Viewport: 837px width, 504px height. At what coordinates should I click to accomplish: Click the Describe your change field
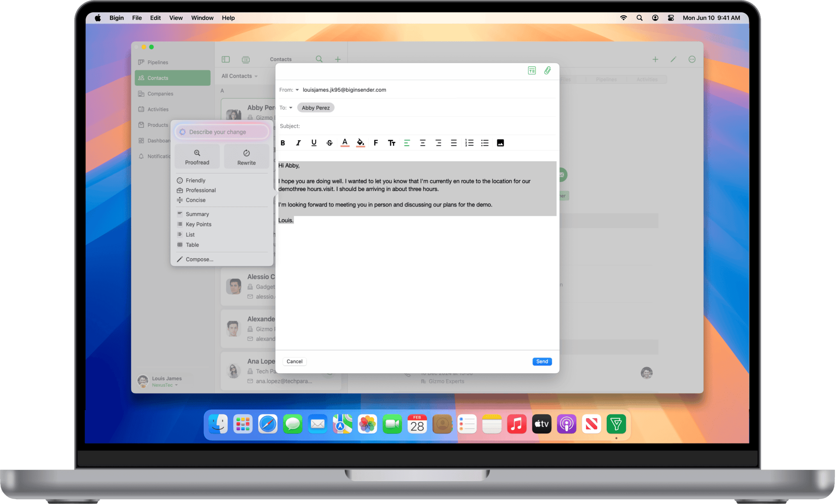click(x=222, y=132)
